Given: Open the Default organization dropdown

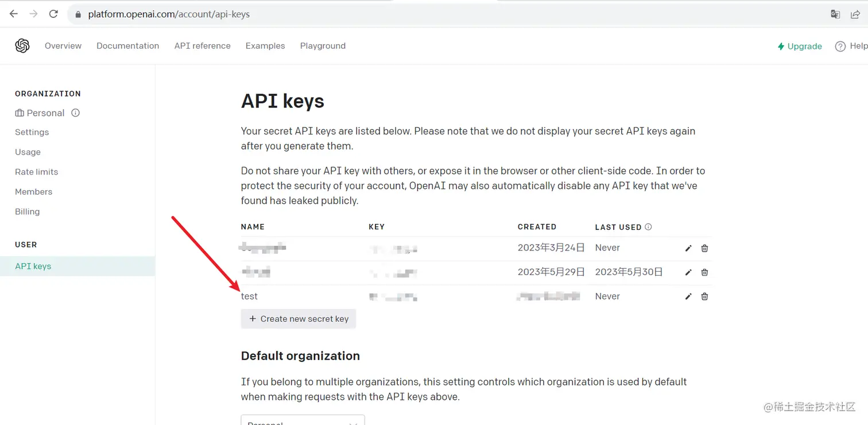Looking at the screenshot, I should [303, 421].
